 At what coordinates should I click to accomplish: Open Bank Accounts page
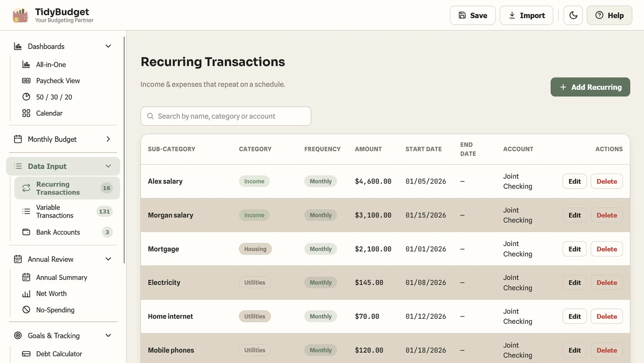coord(67,232)
